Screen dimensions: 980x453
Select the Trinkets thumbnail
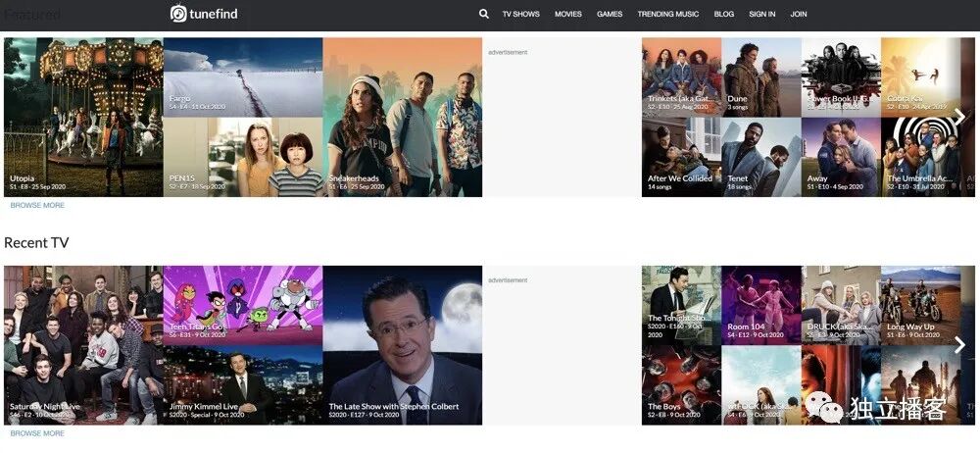click(x=681, y=76)
